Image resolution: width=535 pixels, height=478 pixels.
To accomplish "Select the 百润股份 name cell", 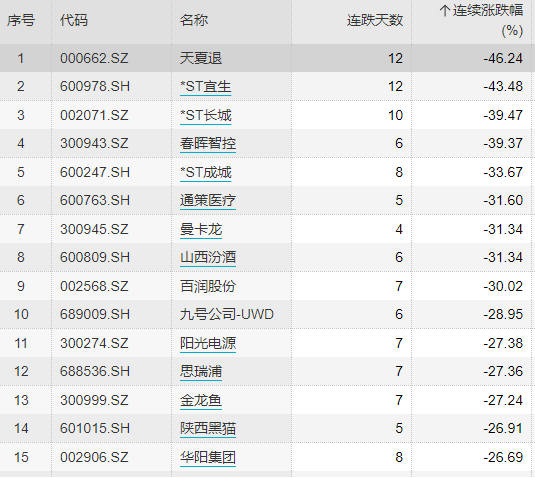I will [208, 286].
